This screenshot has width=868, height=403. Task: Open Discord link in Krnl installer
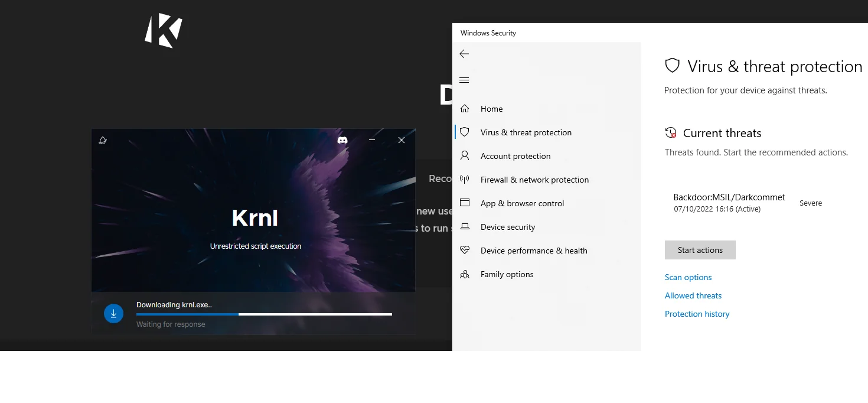pyautogui.click(x=342, y=140)
